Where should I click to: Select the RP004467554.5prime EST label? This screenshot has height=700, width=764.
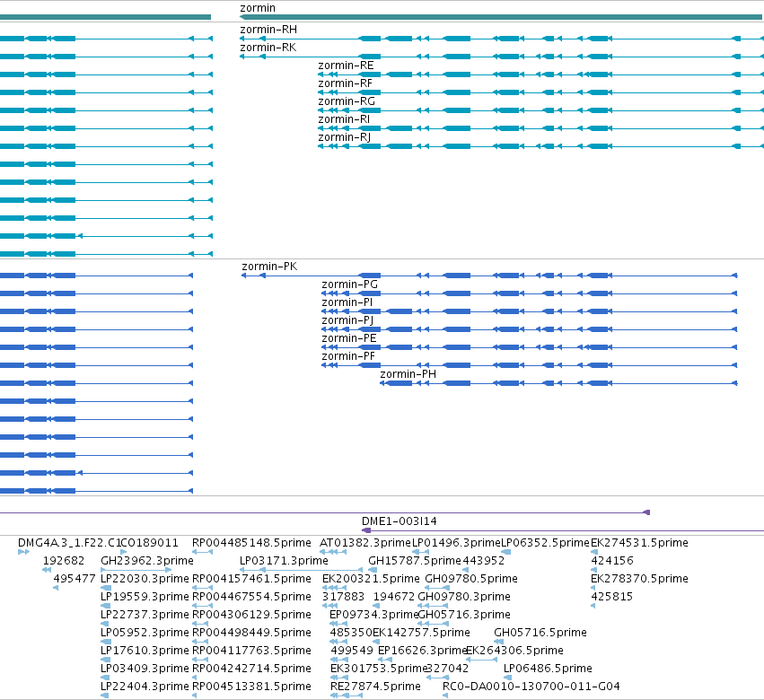pyautogui.click(x=251, y=597)
